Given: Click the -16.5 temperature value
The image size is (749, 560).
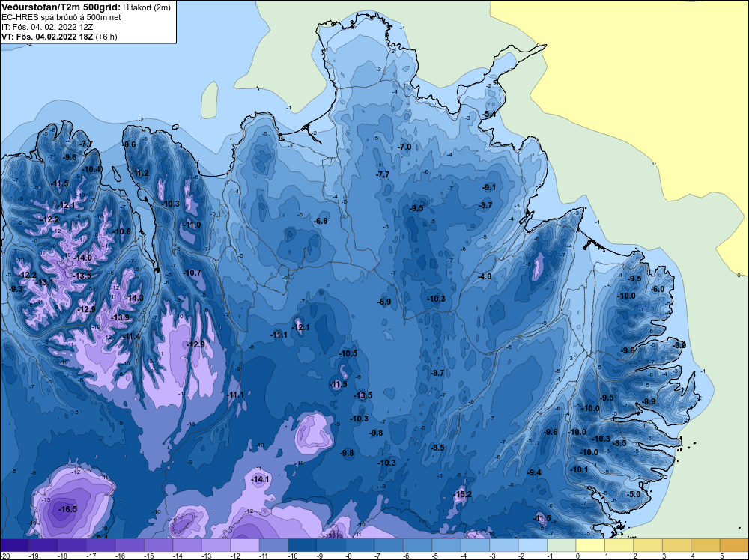Looking at the screenshot, I should tap(68, 509).
